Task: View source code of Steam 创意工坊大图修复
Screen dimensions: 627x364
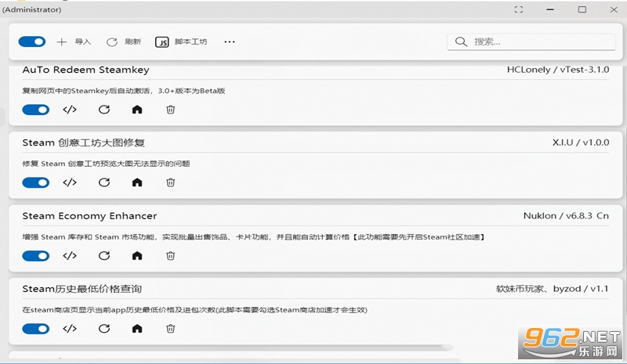Action: point(70,182)
